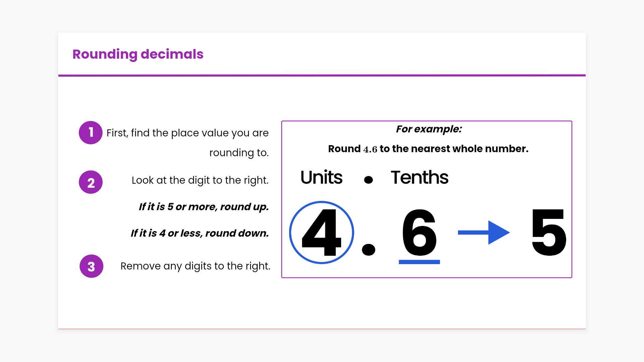
Task: Select the "Units" column label
Action: pyautogui.click(x=321, y=177)
